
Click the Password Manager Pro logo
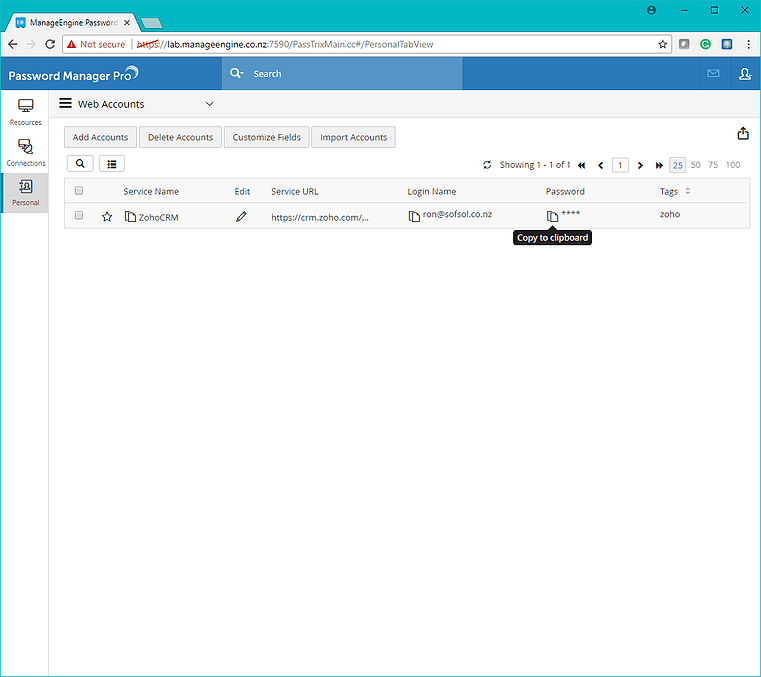coord(73,74)
